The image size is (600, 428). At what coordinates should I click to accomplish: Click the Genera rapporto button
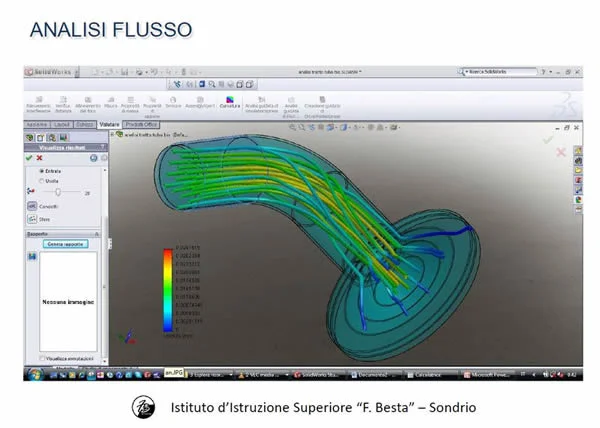point(66,244)
